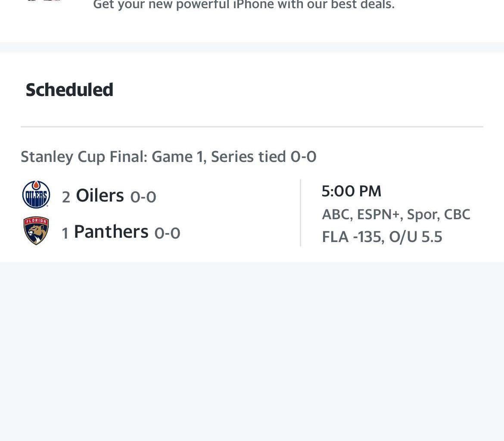Click the Florida Panthers crest logo
This screenshot has height=441, width=504.
(x=36, y=230)
